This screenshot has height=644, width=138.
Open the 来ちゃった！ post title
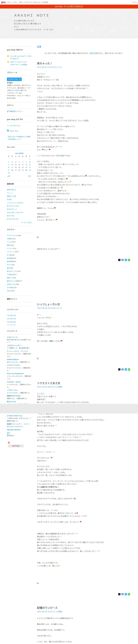coord(45,64)
